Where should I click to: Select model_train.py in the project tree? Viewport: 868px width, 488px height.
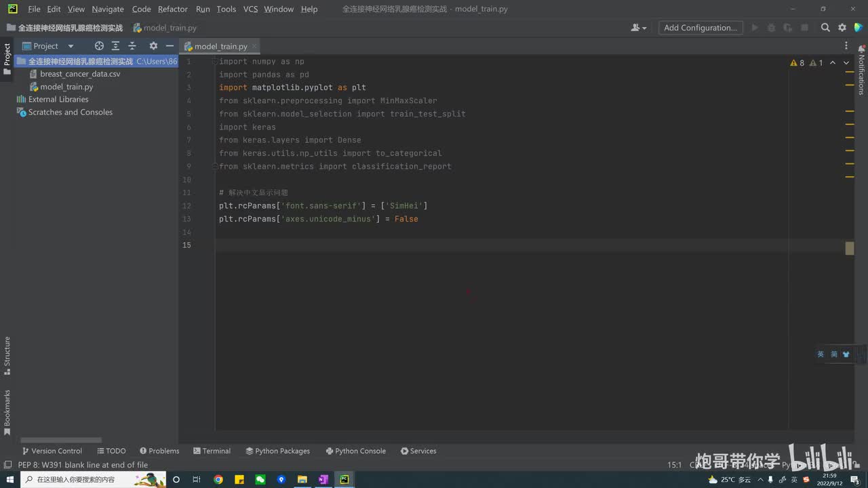click(x=66, y=87)
